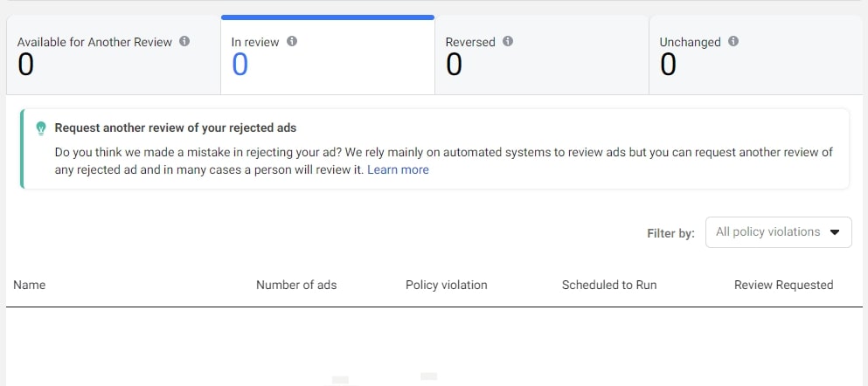Click the Policy violation column header
Image resolution: width=868 pixels, height=386 pixels.
447,285
